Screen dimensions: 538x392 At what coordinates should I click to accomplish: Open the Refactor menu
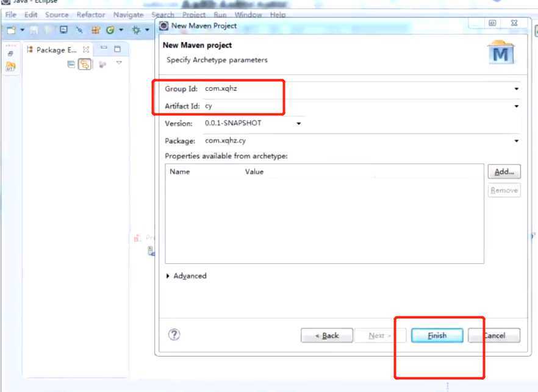pos(91,15)
